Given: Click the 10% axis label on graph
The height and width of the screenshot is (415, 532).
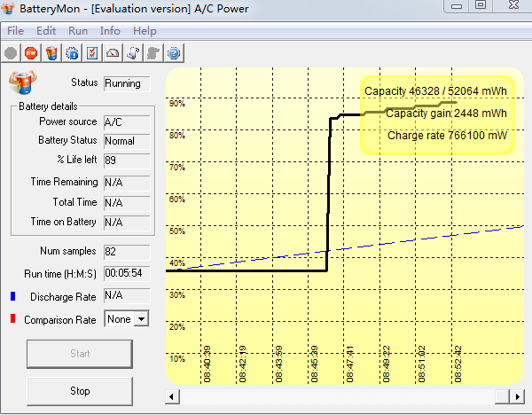Looking at the screenshot, I should pyautogui.click(x=177, y=359).
